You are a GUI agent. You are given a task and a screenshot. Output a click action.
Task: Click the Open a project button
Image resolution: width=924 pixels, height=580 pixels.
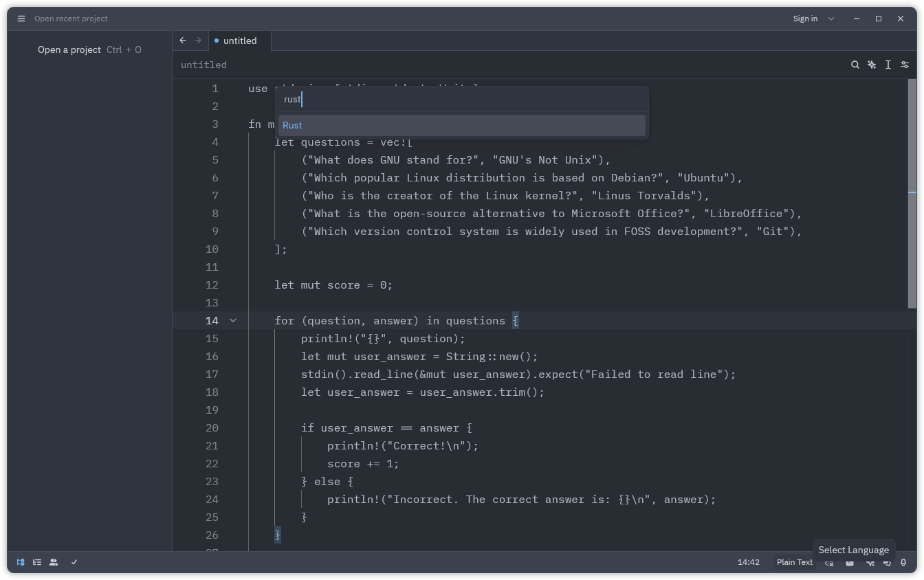pyautogui.click(x=69, y=49)
